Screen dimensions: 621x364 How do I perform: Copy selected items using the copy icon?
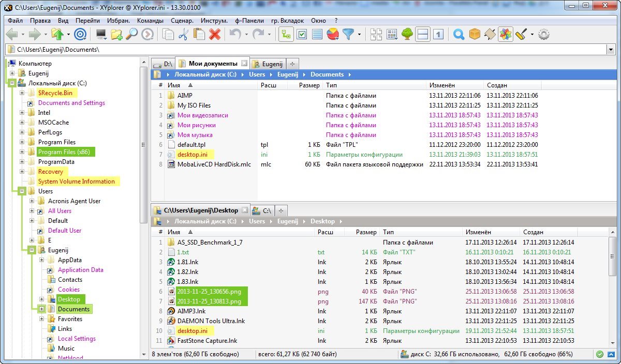168,35
